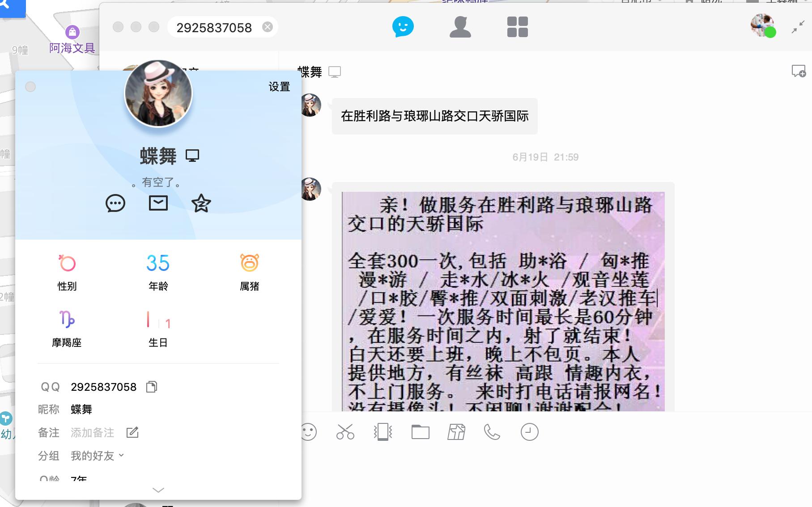Open the apps grid tab
812x507 pixels.
(x=517, y=27)
